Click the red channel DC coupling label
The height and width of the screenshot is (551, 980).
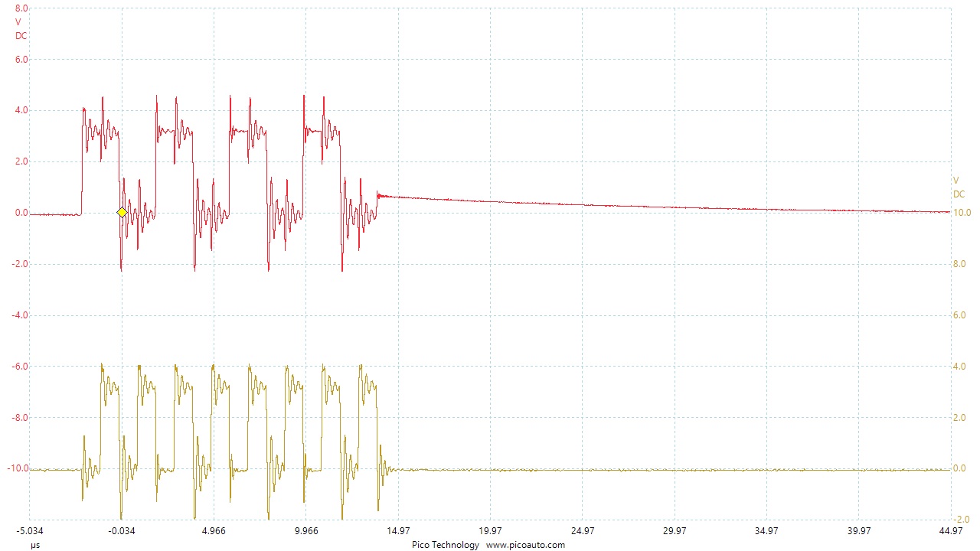pos(21,36)
